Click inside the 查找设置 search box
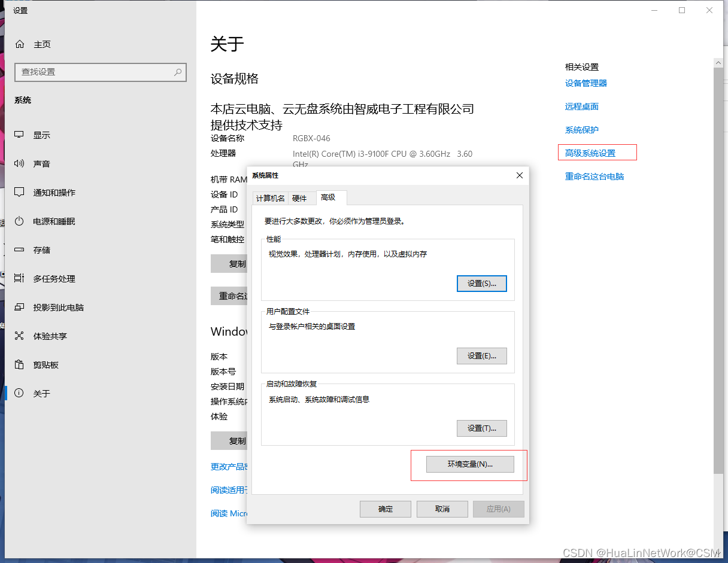728x563 pixels. pyautogui.click(x=101, y=72)
